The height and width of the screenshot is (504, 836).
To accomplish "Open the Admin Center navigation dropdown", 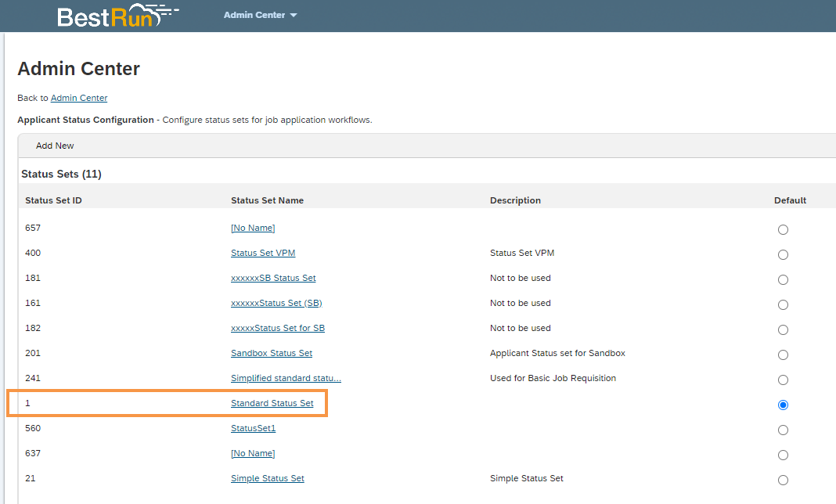I will coord(259,14).
